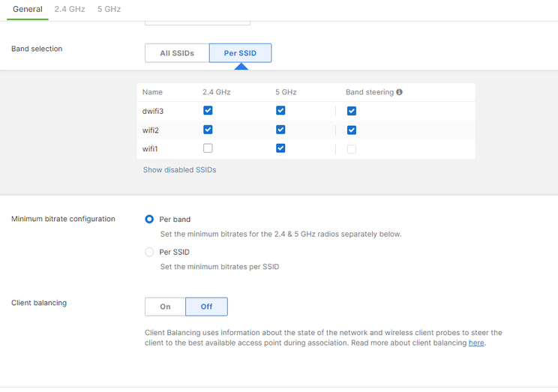Select All SSIDs band selection

click(177, 53)
